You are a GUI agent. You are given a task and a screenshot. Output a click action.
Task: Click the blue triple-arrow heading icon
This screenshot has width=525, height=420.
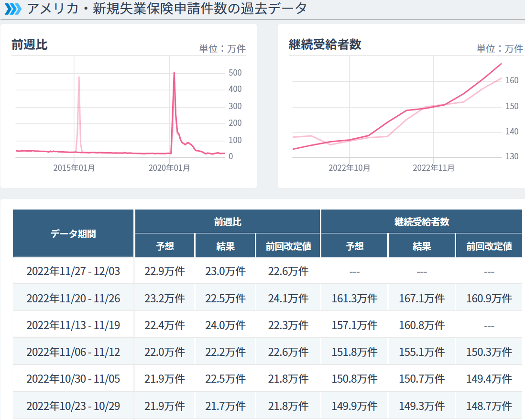point(13,9)
